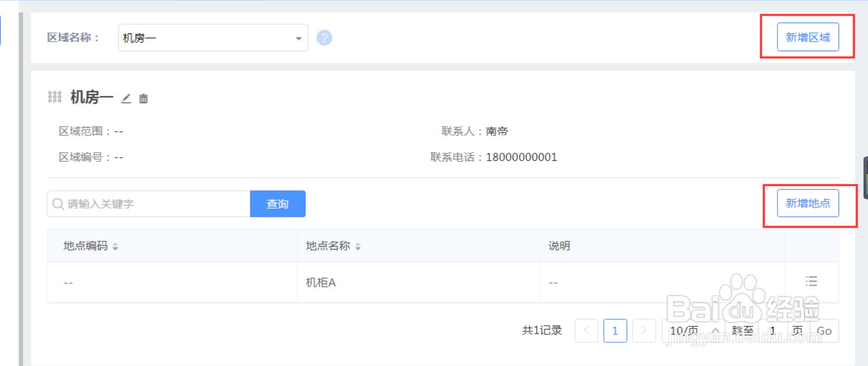Sort by the 地点编码 column arrows
Viewport: 868px width, 366px height.
tap(115, 247)
